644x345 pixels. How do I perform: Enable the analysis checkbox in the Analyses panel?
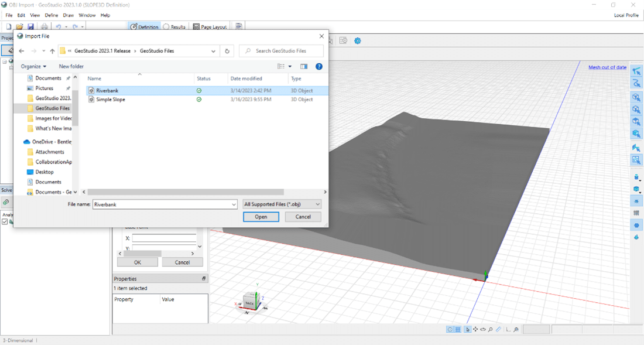pyautogui.click(x=4, y=222)
